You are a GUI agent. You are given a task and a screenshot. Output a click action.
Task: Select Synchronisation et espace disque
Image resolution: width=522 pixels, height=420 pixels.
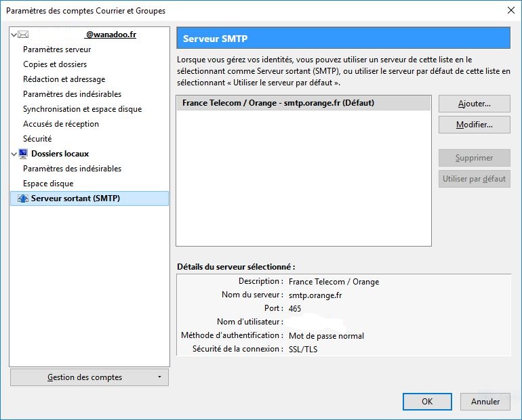click(82, 109)
